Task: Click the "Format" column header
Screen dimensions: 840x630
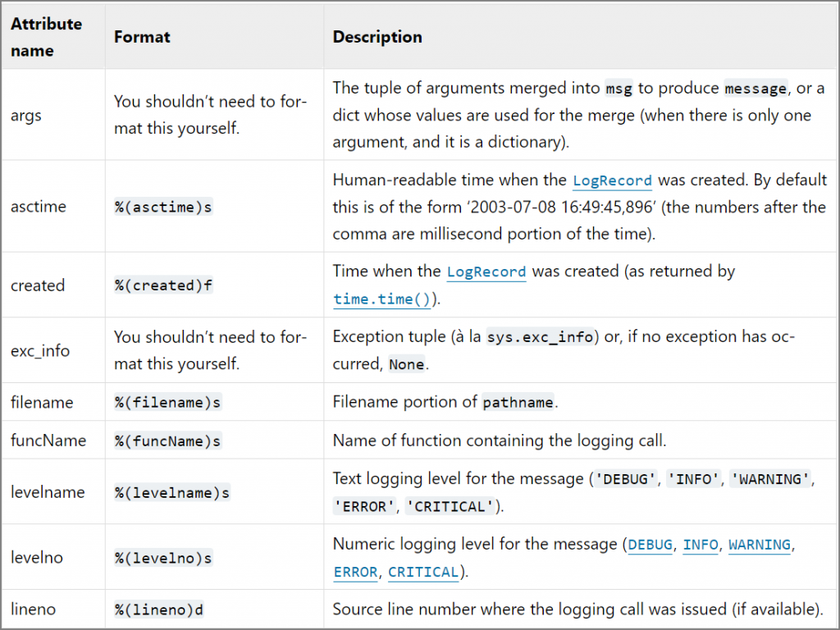Action: point(142,37)
